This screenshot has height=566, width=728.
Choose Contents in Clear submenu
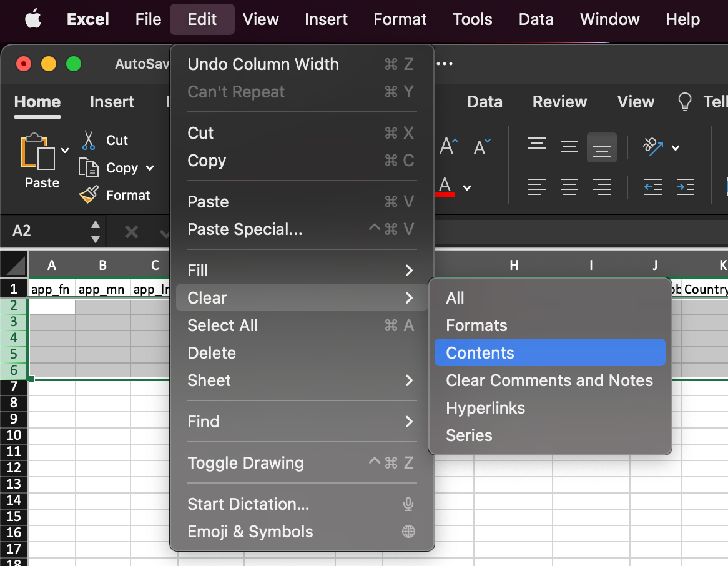point(549,353)
